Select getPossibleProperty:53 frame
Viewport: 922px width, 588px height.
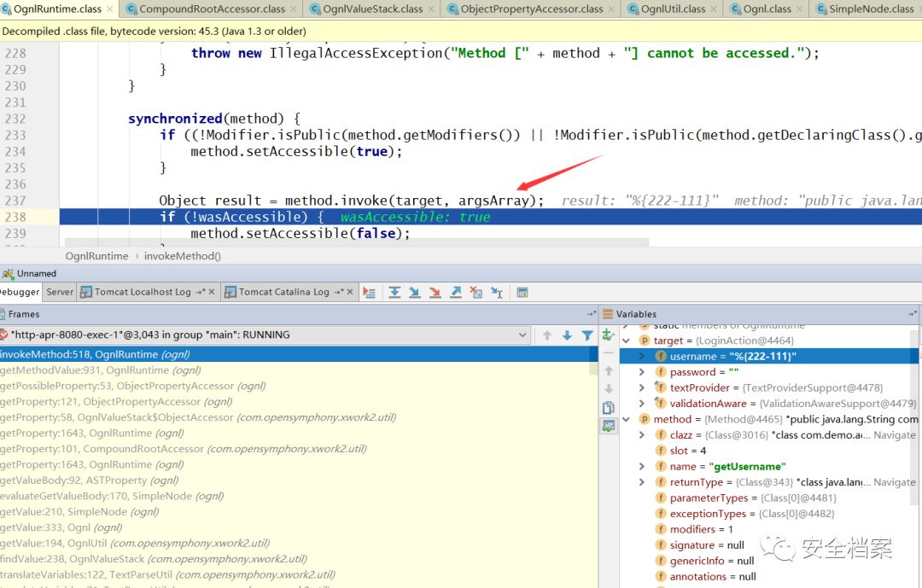[298, 387]
